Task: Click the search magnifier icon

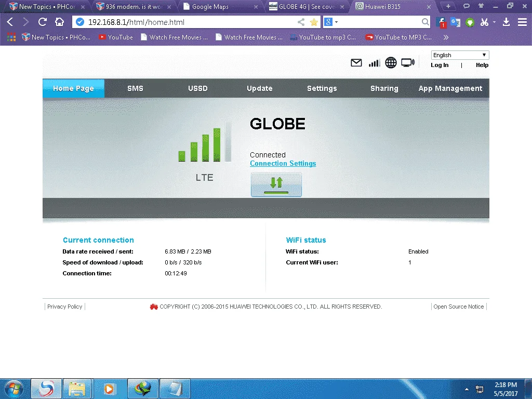Action: tap(425, 22)
